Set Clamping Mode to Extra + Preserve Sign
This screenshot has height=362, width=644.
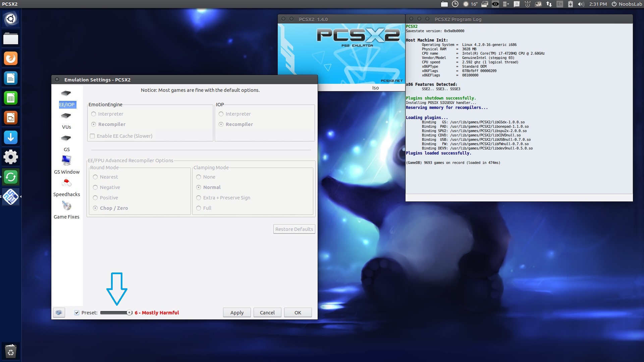pyautogui.click(x=223, y=198)
